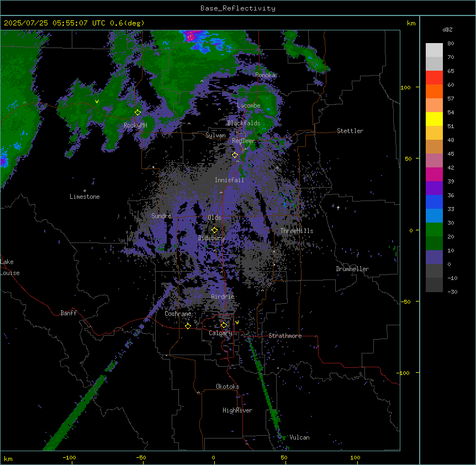The width and height of the screenshot is (476, 465).
Task: Click the Limestone label
Action: click(84, 197)
